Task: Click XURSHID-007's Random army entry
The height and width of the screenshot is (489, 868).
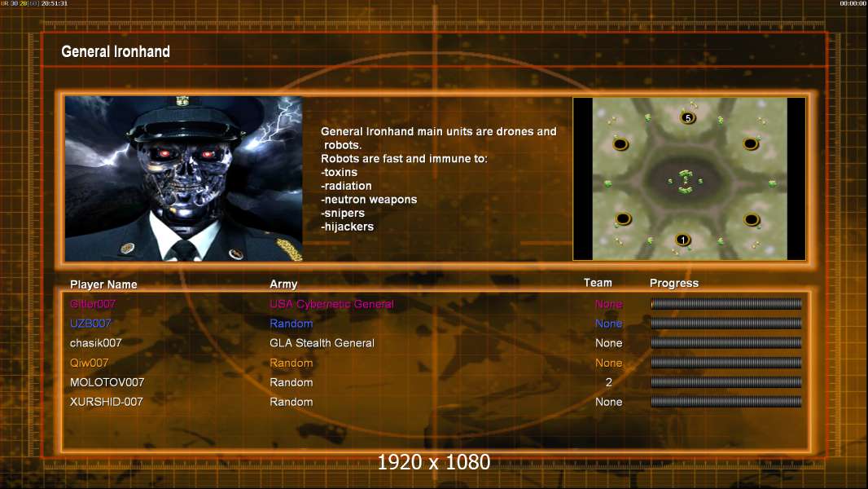Action: coord(292,402)
